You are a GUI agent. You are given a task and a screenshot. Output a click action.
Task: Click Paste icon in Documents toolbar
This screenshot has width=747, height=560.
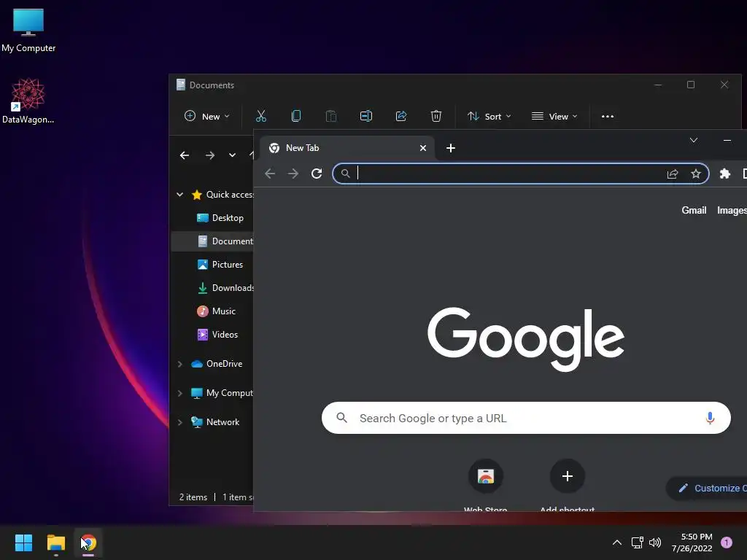coord(331,116)
